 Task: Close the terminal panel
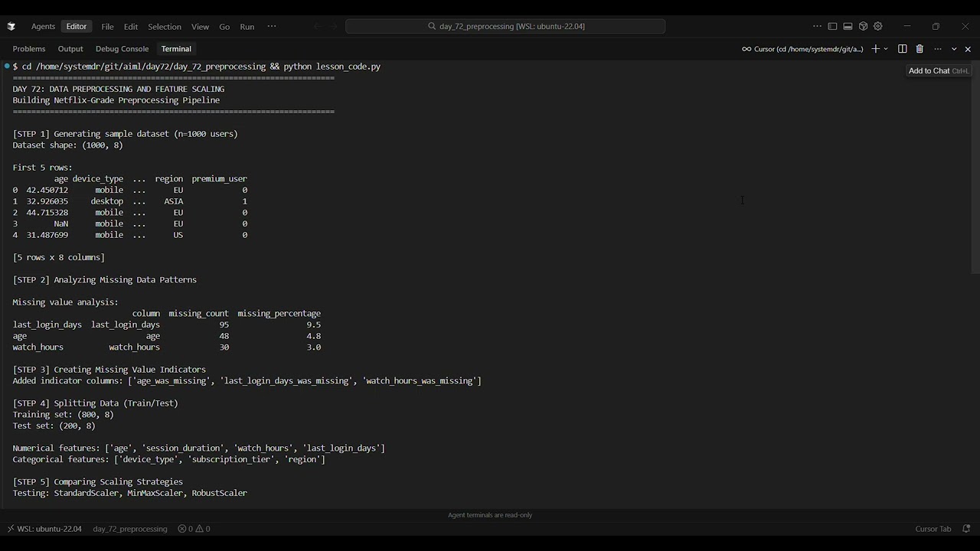tap(968, 49)
